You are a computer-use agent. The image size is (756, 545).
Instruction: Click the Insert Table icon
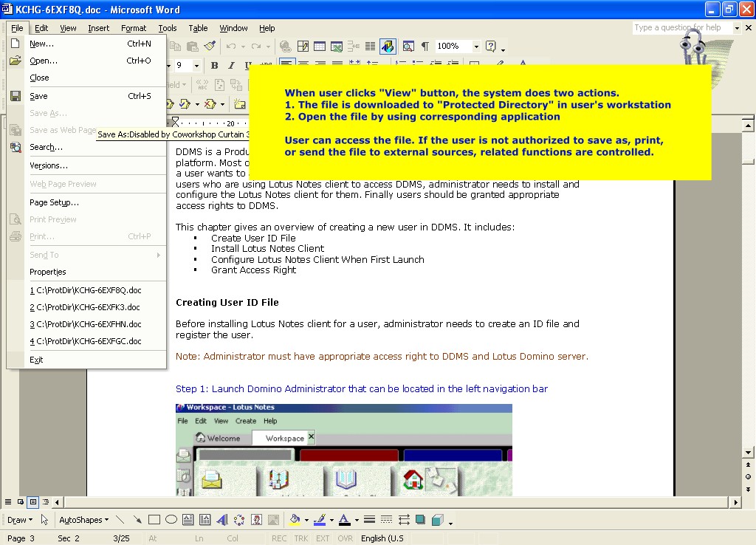(x=320, y=47)
